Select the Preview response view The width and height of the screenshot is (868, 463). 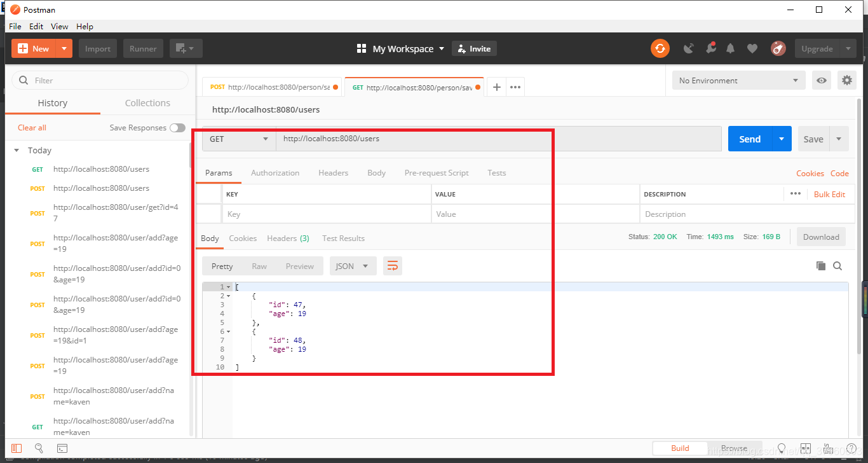coord(300,266)
